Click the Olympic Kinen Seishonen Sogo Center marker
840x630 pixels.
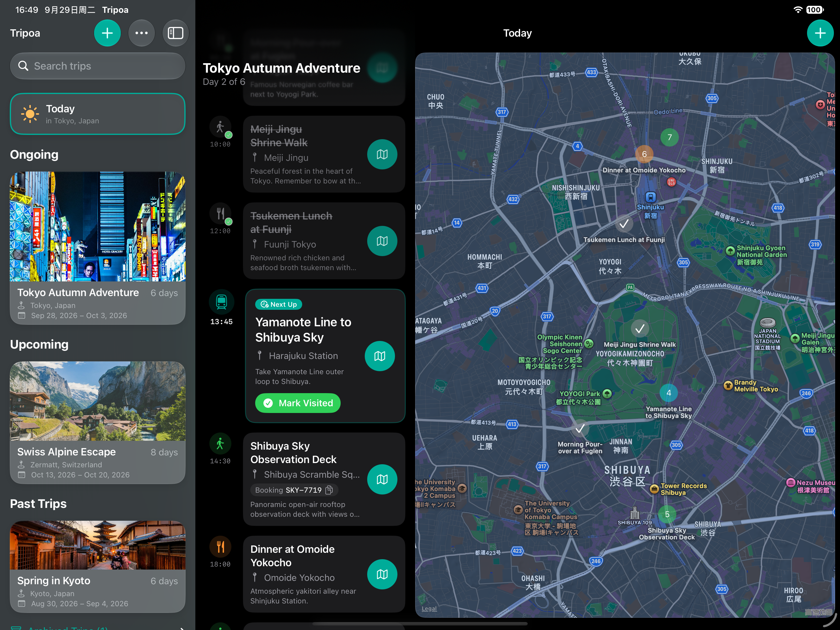click(x=588, y=344)
